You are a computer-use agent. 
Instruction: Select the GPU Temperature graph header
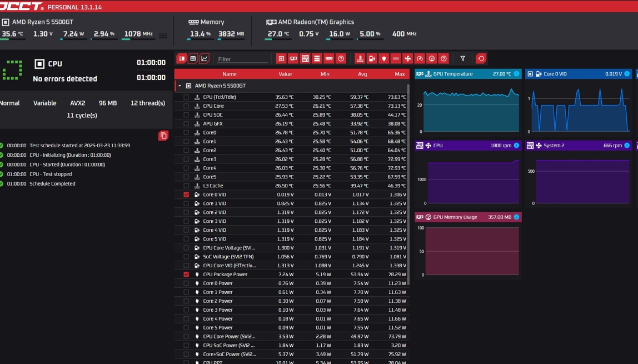468,73
